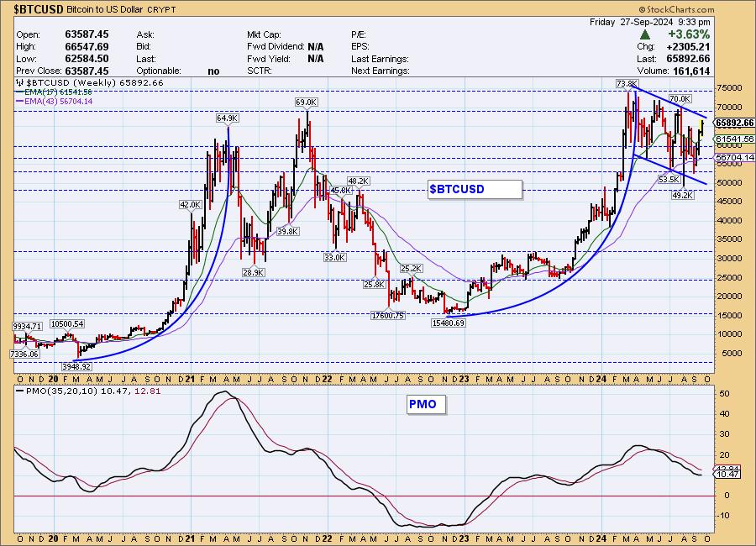Click the 'Fwd Dividend:' label
756x546 pixels.
(x=276, y=47)
